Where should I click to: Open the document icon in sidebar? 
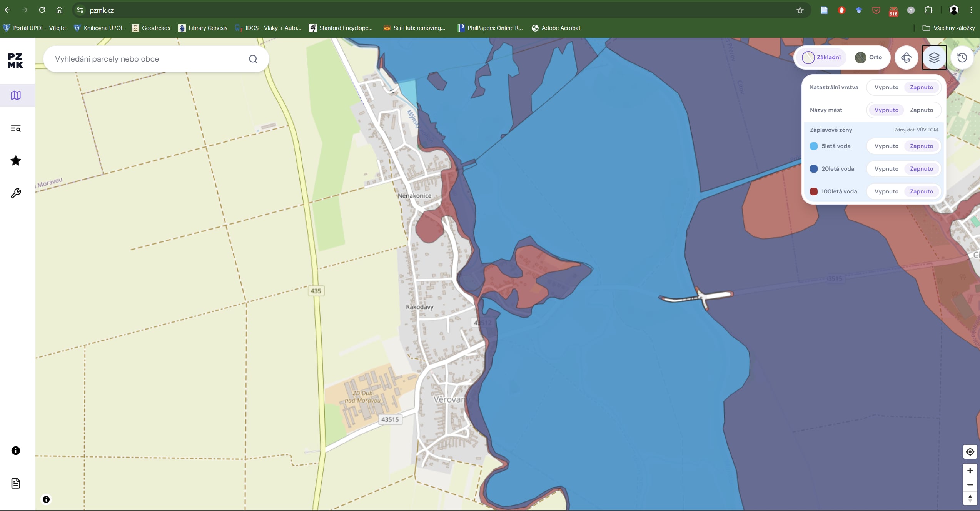click(16, 483)
